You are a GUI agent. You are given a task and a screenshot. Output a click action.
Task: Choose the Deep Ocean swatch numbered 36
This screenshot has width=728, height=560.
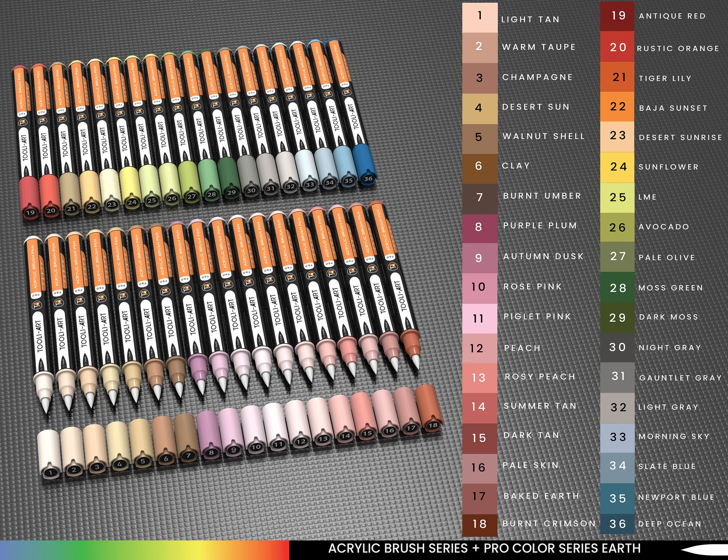(x=617, y=524)
